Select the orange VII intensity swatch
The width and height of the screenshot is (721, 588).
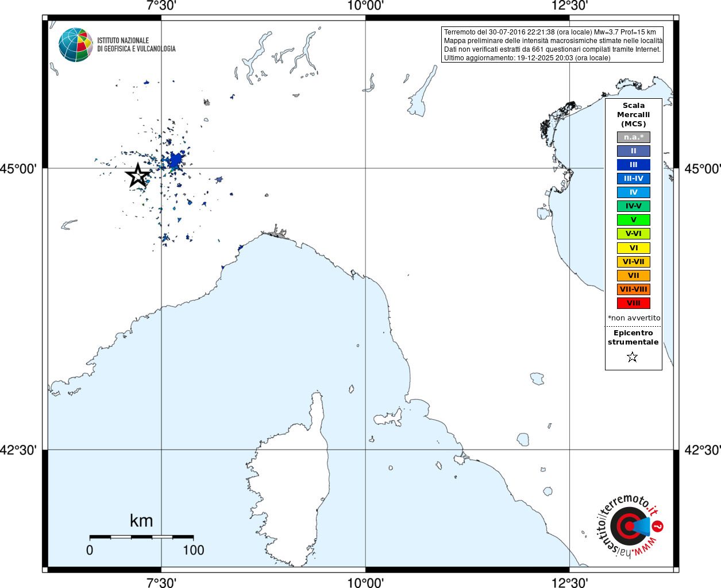point(634,276)
